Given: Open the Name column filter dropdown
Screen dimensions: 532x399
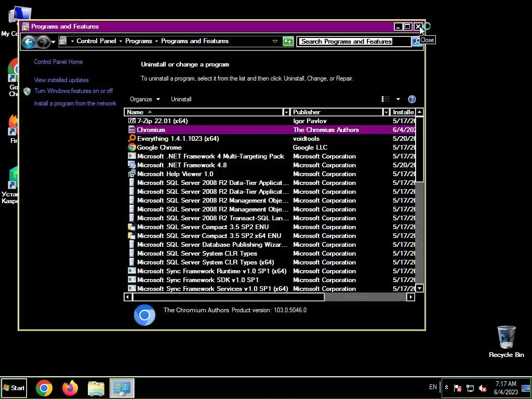Looking at the screenshot, I should pyautogui.click(x=286, y=112).
